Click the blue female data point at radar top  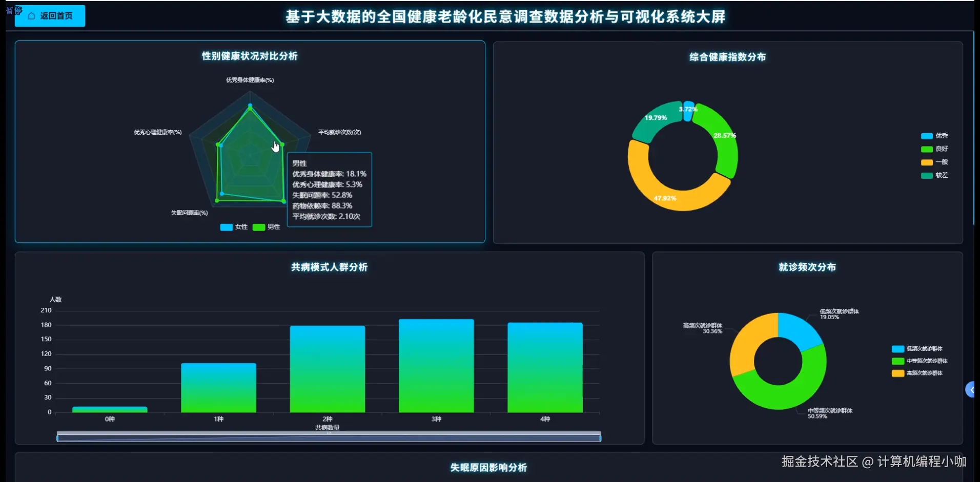coord(250,106)
